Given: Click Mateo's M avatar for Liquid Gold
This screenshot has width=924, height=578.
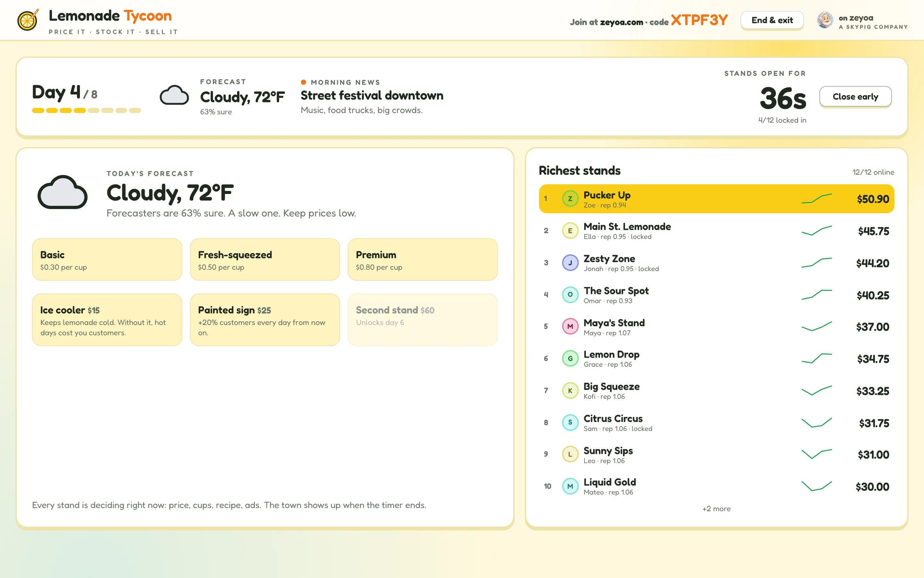Looking at the screenshot, I should (570, 486).
